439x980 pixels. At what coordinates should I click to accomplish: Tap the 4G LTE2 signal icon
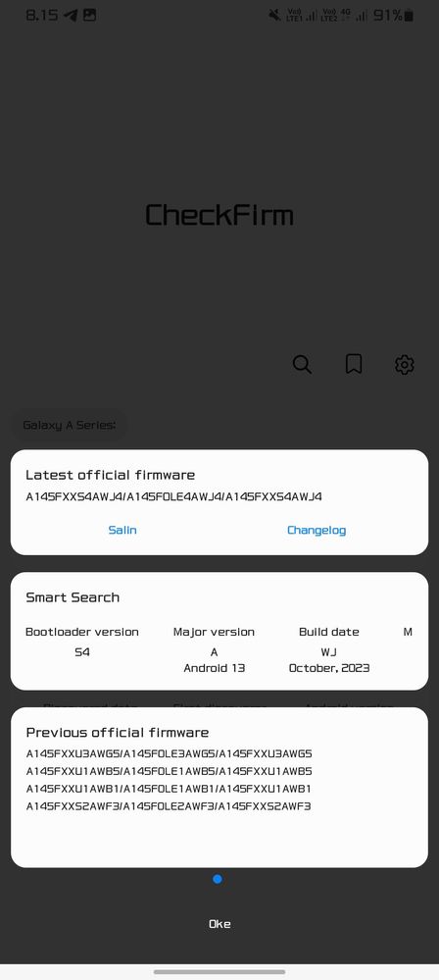343,15
